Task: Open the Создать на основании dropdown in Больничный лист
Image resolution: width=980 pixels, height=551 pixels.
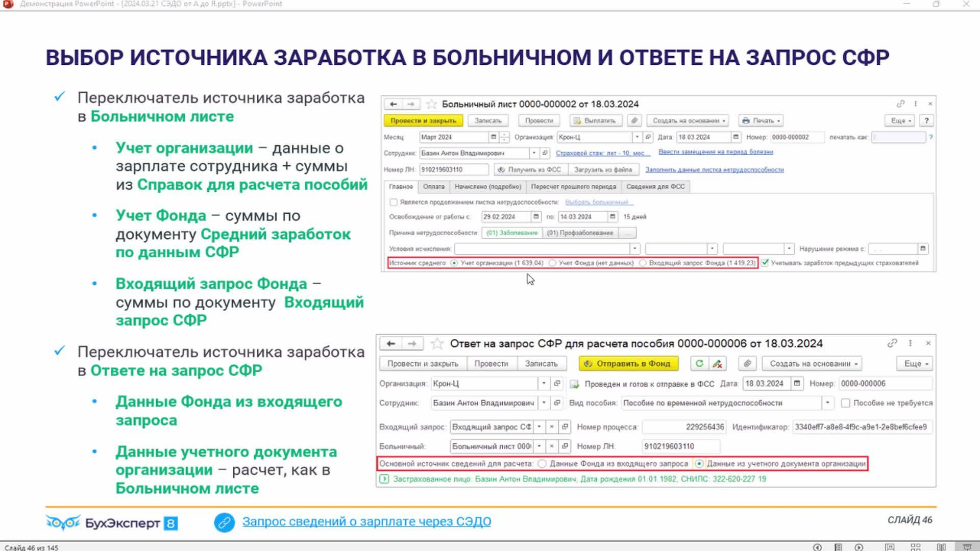Action: pos(689,120)
